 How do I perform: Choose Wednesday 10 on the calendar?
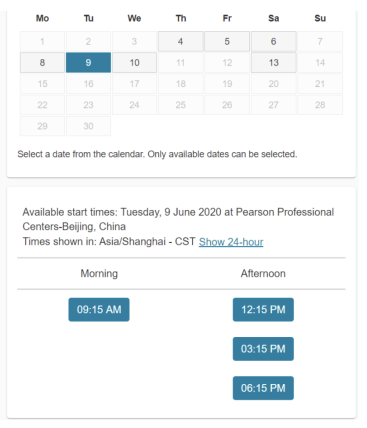pyautogui.click(x=134, y=62)
